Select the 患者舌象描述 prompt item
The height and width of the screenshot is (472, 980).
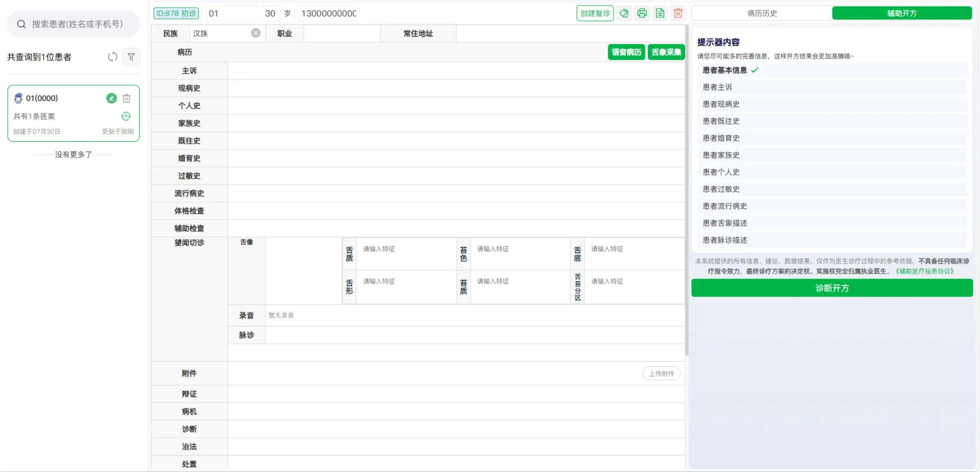(x=832, y=223)
